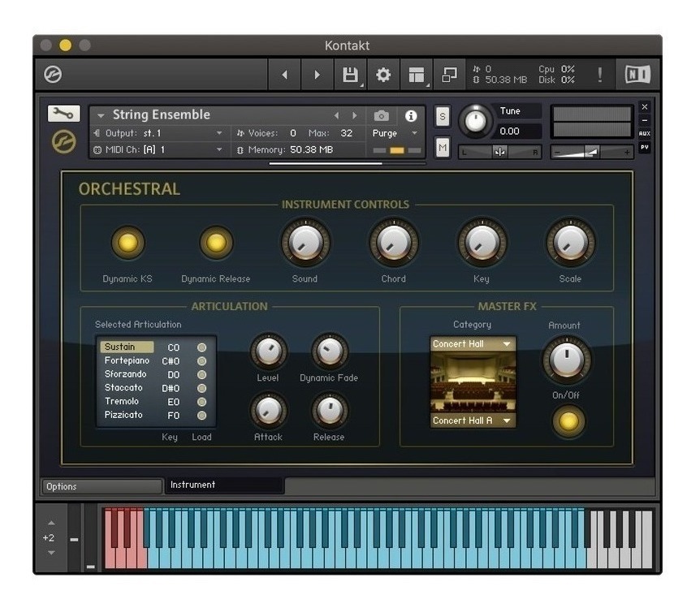Image resolution: width=700 pixels, height=608 pixels.
Task: Expand the String Ensemble instrument dropdown arrow
Action: [x=101, y=115]
